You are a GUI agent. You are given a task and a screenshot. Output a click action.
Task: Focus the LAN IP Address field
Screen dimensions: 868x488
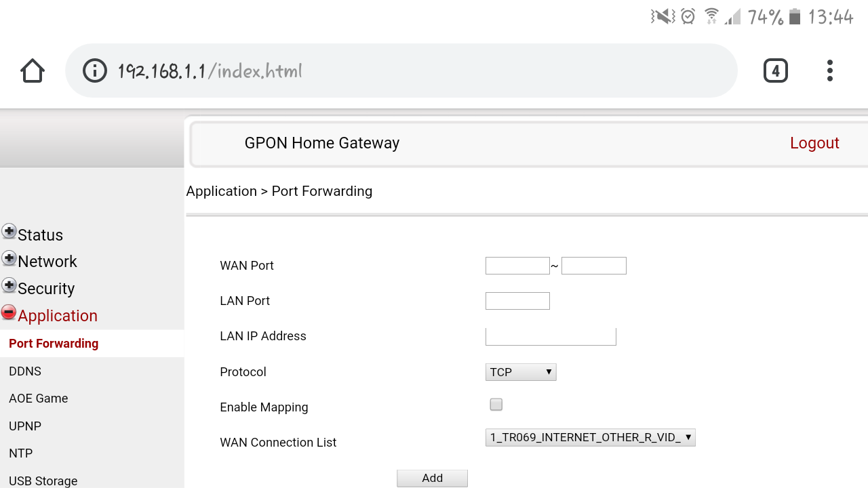(551, 337)
